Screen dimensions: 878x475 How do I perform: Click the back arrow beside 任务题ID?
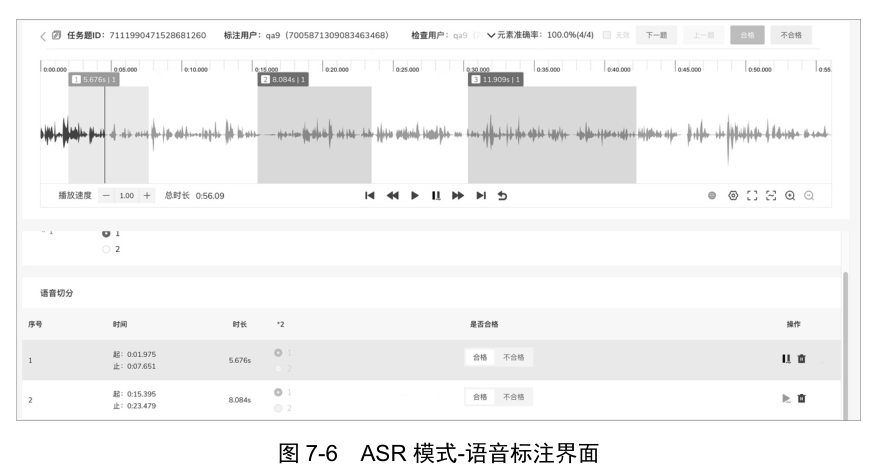[43, 35]
